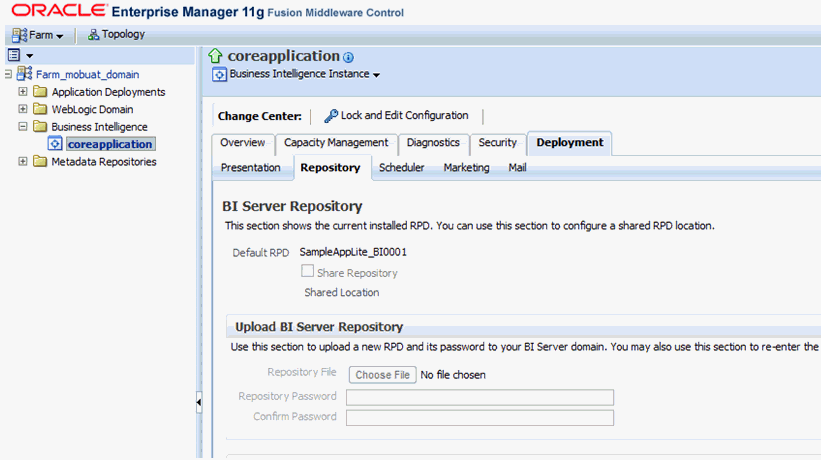The height and width of the screenshot is (460, 821).
Task: Click the ORACLE logo
Action: point(59,10)
